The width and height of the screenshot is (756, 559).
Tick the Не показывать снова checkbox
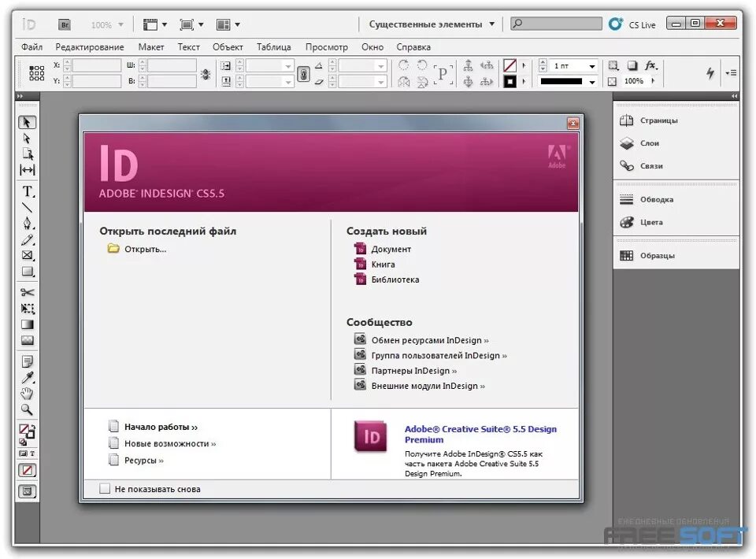[x=105, y=489]
